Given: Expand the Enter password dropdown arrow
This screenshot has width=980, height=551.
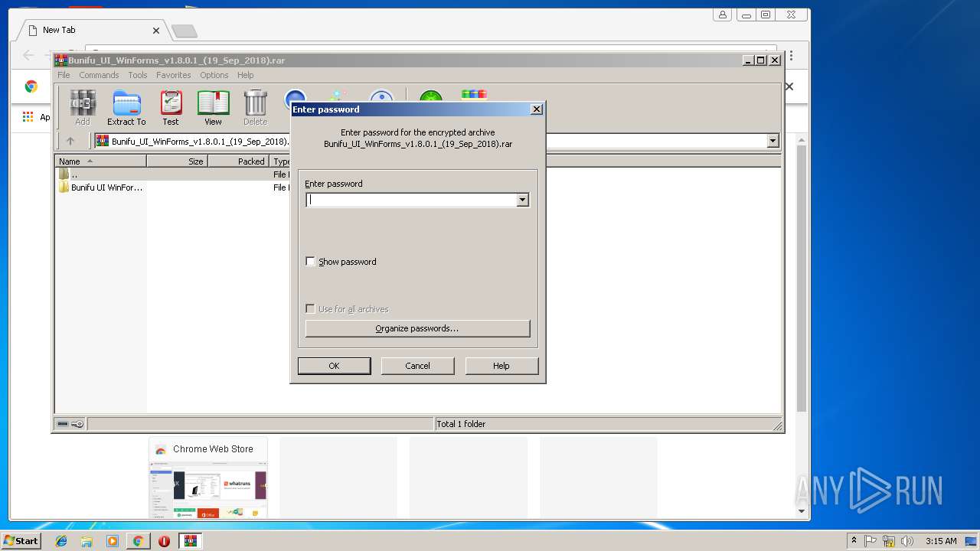Looking at the screenshot, I should [x=522, y=200].
